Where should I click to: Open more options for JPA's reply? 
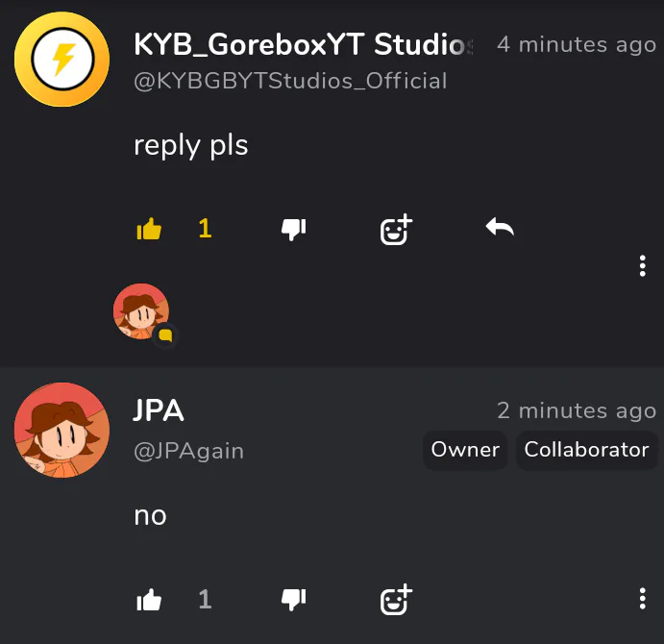[x=643, y=598]
